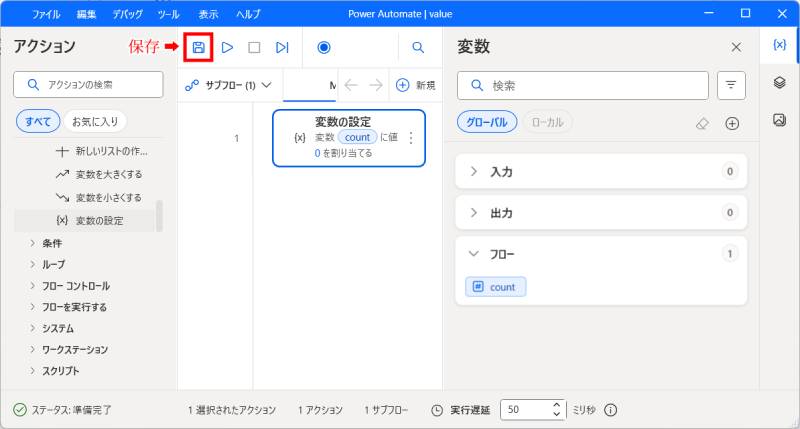Select the 変数の設定 action card

[x=349, y=138]
